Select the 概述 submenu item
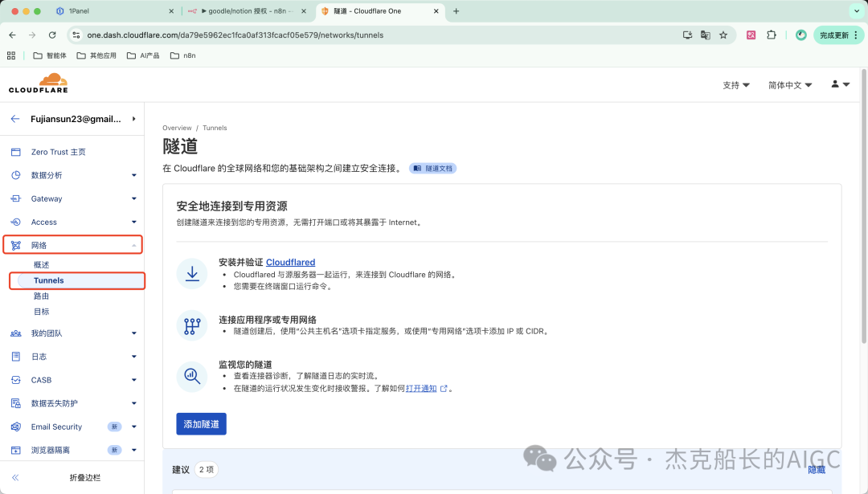868x494 pixels. (x=42, y=265)
